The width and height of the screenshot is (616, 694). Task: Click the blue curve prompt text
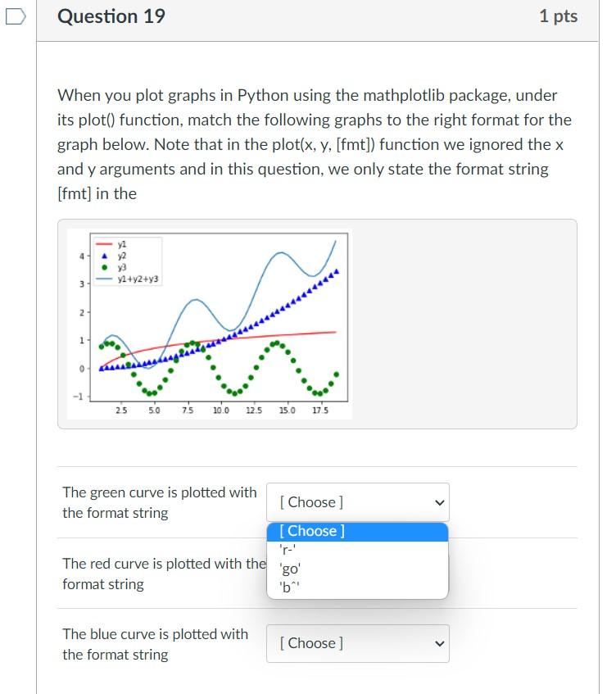click(155, 644)
